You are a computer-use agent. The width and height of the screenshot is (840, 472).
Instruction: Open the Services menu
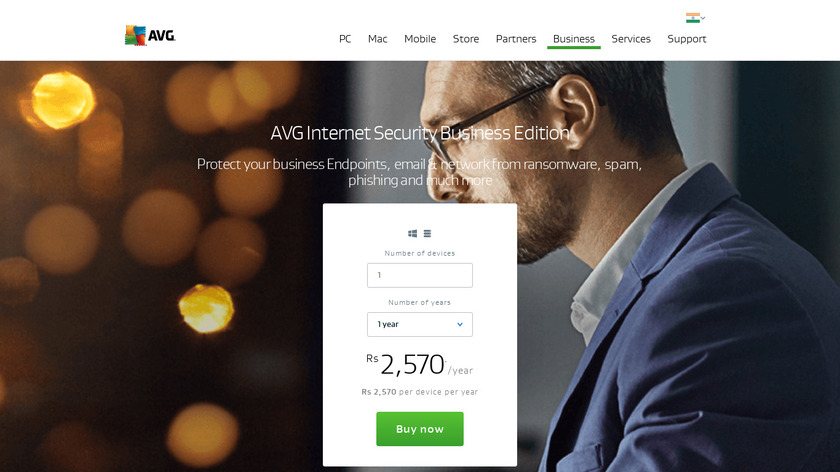pyautogui.click(x=631, y=39)
